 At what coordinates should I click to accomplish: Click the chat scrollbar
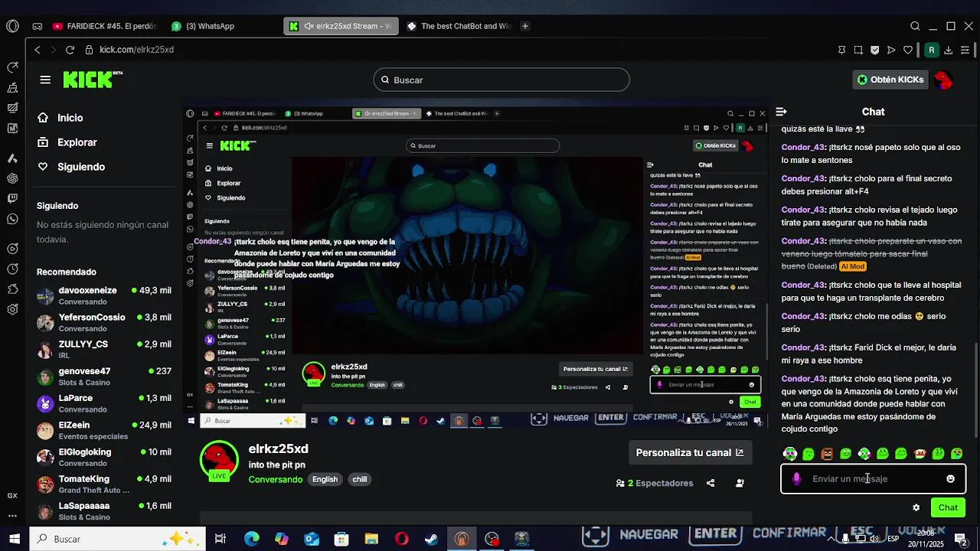point(976,390)
